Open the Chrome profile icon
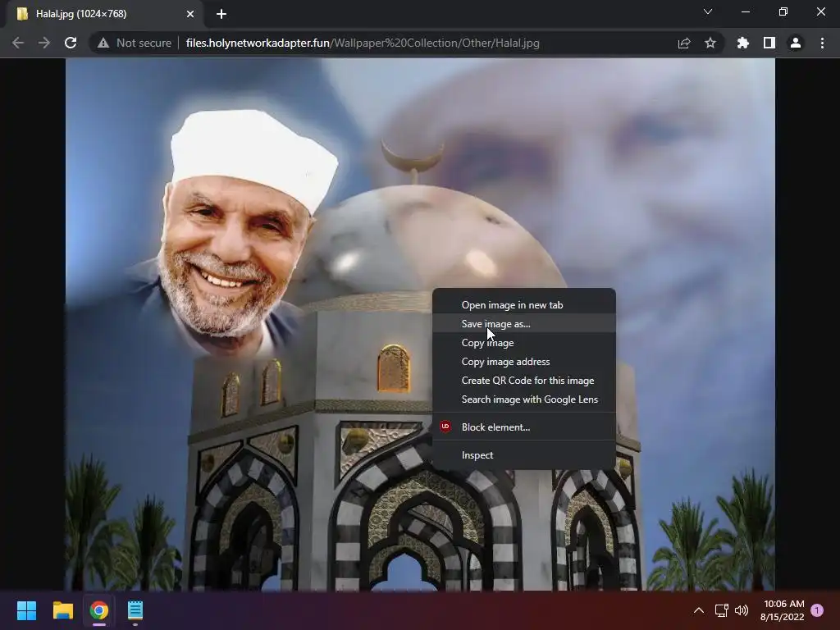Image resolution: width=840 pixels, height=630 pixels. (796, 43)
